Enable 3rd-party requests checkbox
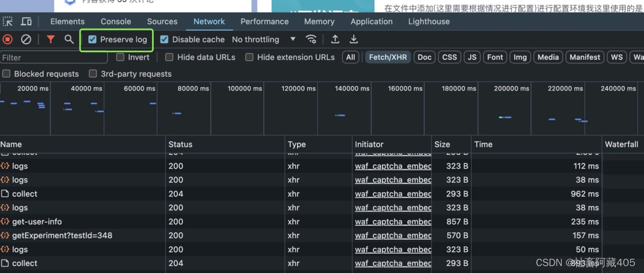The height and width of the screenshot is (273, 644). click(x=93, y=74)
